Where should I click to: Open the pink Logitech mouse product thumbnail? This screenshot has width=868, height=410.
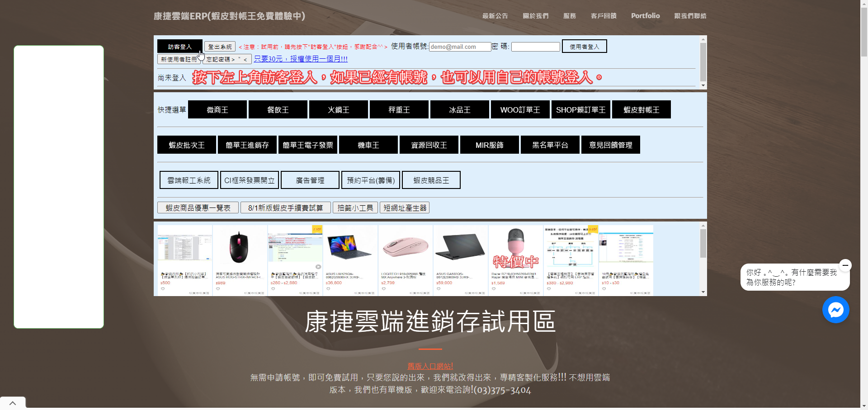[406, 246]
